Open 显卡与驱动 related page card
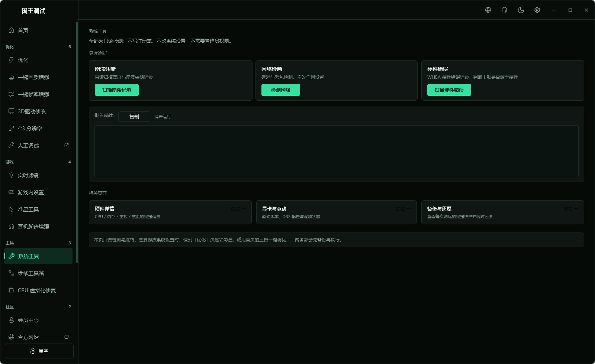Viewport: 595px width, 364px height. coord(337,212)
